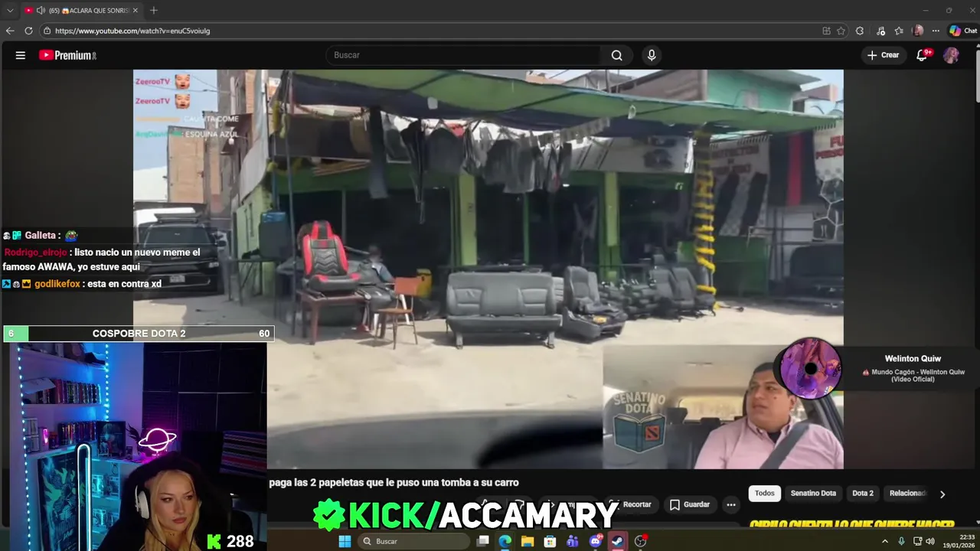Click the tray microphone icon
This screenshot has height=551, width=980.
coord(901,541)
